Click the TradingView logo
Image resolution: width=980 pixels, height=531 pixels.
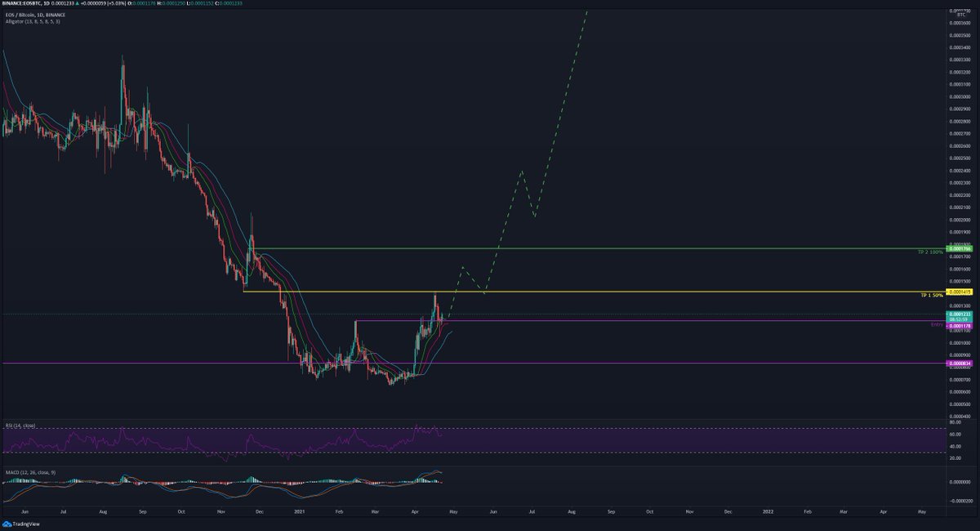23,524
